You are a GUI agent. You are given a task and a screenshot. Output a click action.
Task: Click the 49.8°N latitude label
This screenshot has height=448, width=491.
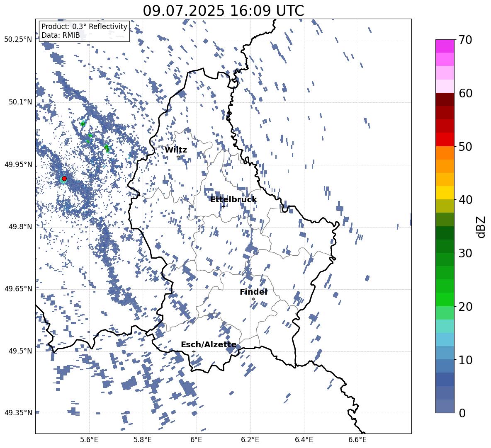20,227
